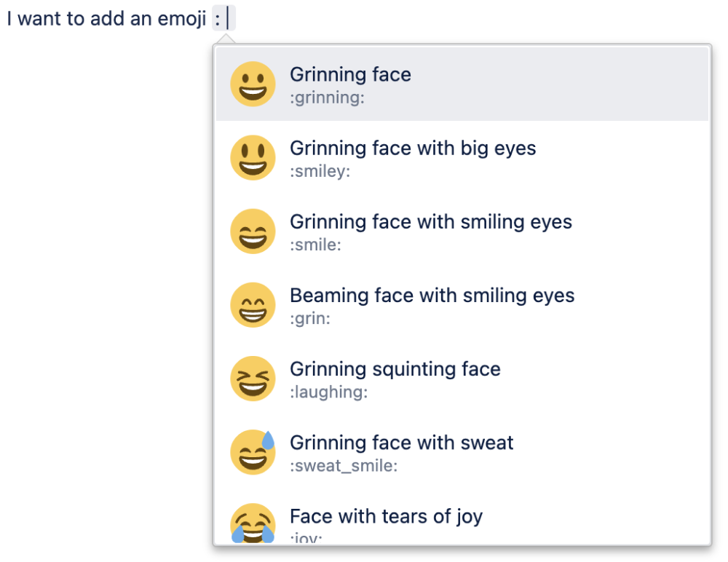Click the squinting laughing emoji icon

[253, 379]
